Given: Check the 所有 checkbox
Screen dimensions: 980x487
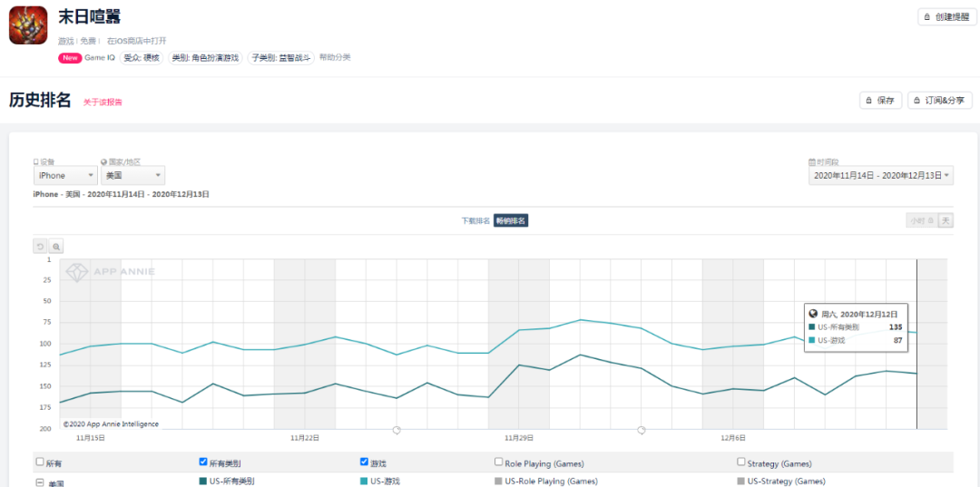Looking at the screenshot, I should click(39, 462).
